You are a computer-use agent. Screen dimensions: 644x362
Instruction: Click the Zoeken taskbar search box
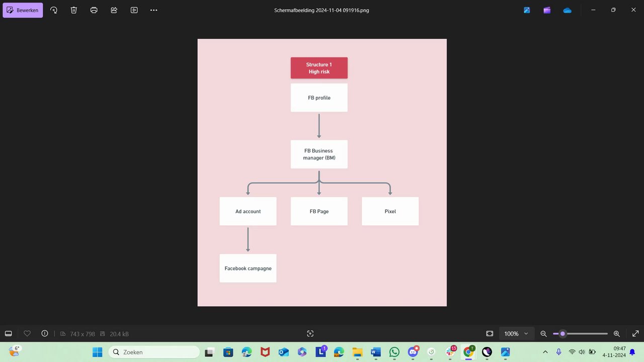pos(154,352)
